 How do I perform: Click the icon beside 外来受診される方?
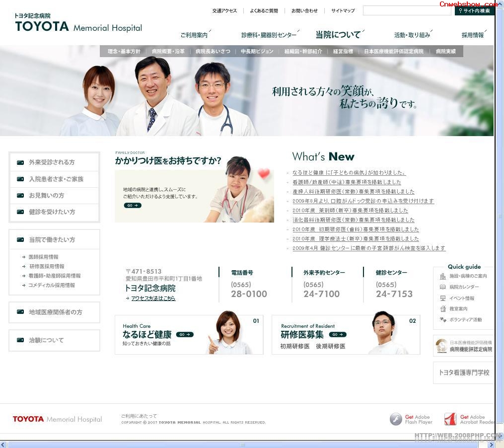point(20,162)
